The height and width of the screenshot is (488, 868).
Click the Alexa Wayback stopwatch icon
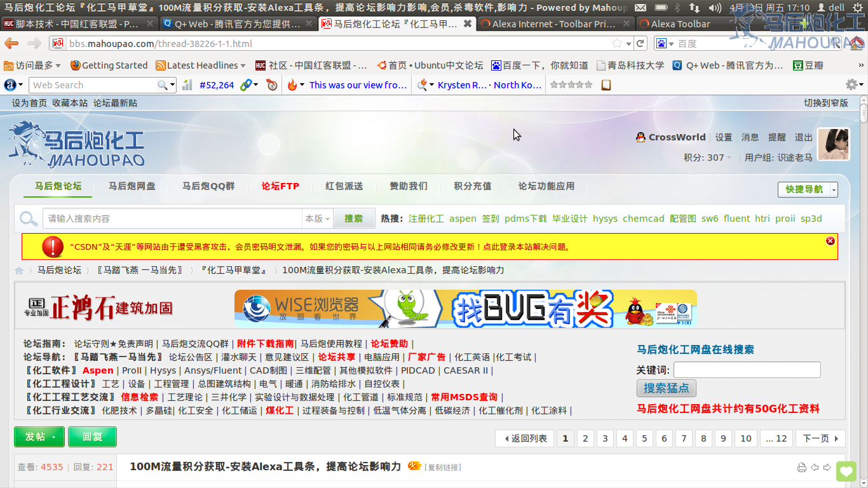[272, 85]
